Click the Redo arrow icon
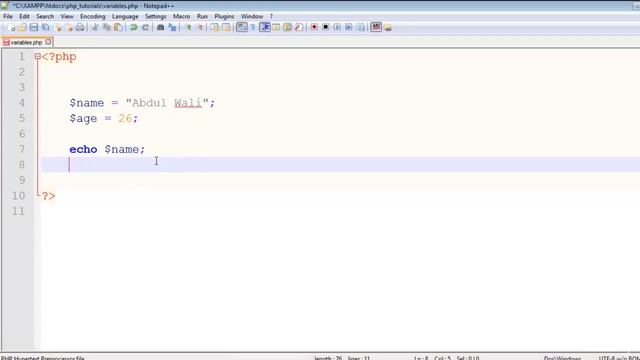 [x=145, y=27]
